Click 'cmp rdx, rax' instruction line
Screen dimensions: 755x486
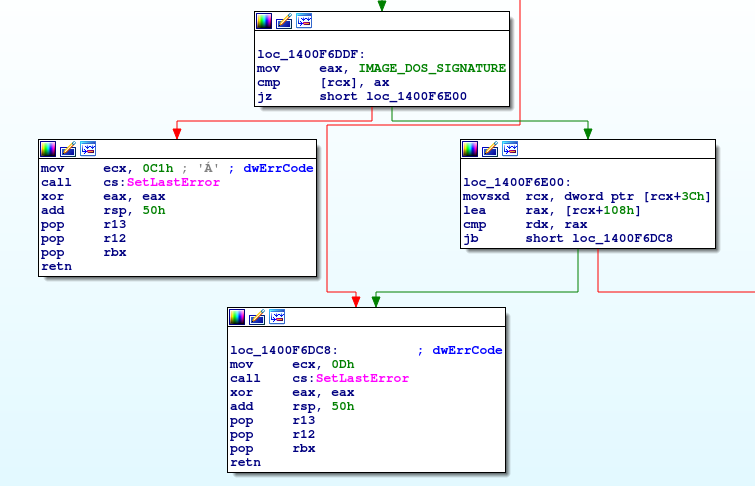point(525,224)
